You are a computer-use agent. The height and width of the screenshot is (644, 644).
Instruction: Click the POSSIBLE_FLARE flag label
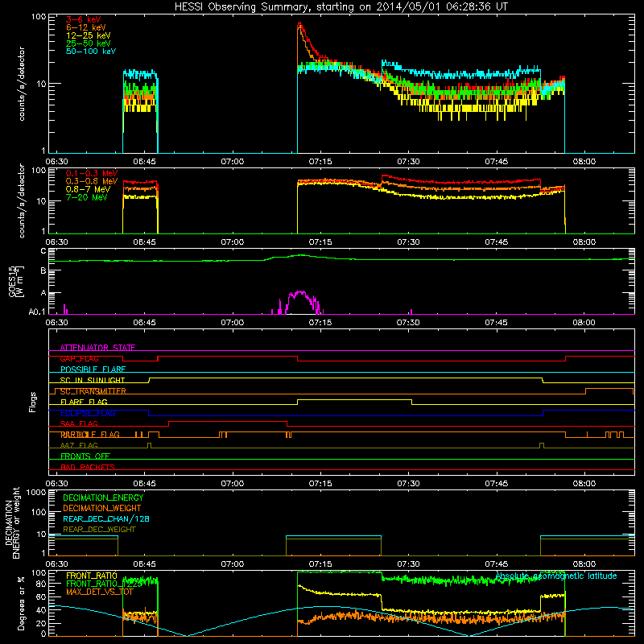tap(93, 369)
